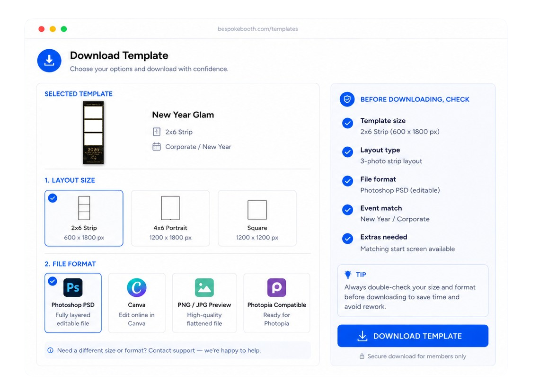Viewport: 539px width, 392px height.
Task: Click the New Year Glam title text
Action: pos(183,115)
